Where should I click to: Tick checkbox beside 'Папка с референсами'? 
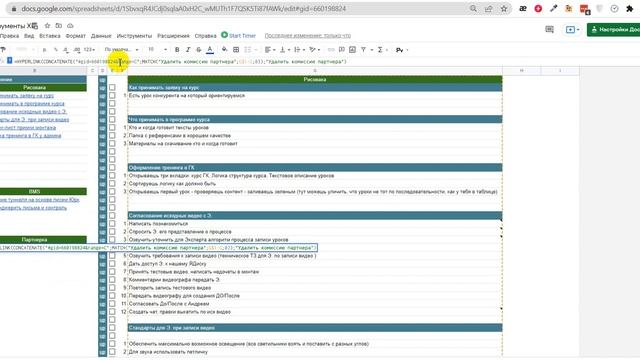[112, 136]
